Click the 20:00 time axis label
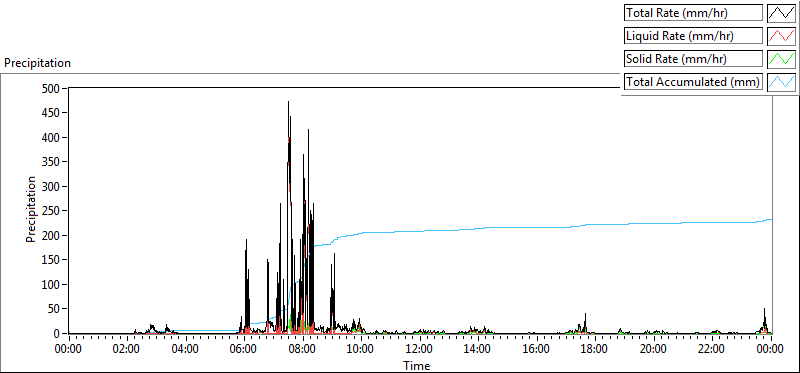800x373 pixels. pyautogui.click(x=654, y=349)
